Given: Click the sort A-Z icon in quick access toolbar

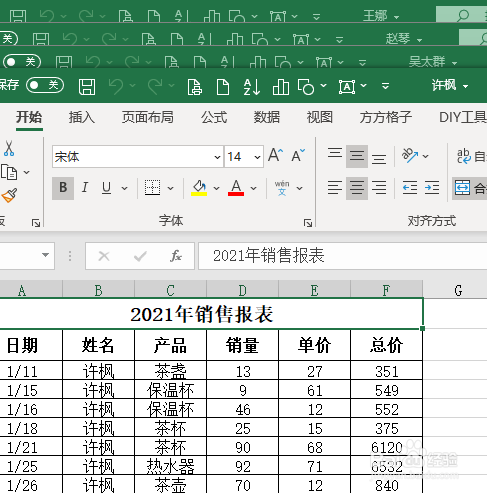Looking at the screenshot, I should (252, 87).
